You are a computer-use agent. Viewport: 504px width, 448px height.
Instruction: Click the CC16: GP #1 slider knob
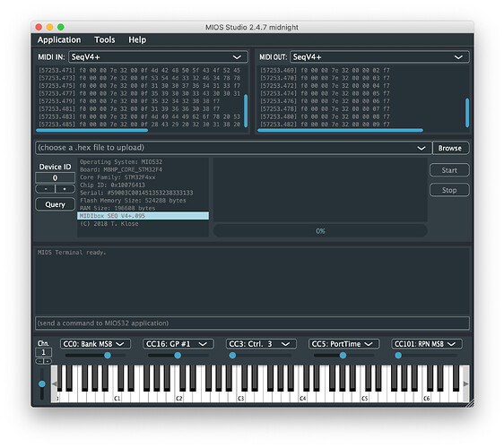(178, 355)
